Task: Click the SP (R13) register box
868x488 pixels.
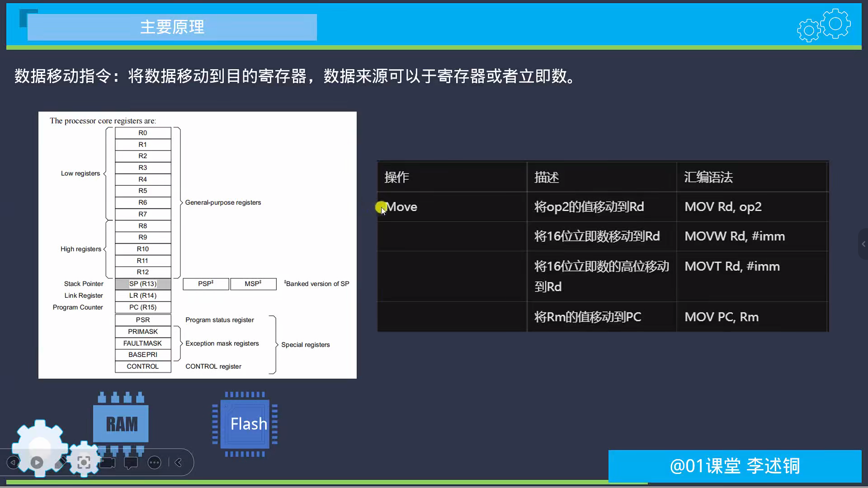Action: pyautogui.click(x=143, y=284)
